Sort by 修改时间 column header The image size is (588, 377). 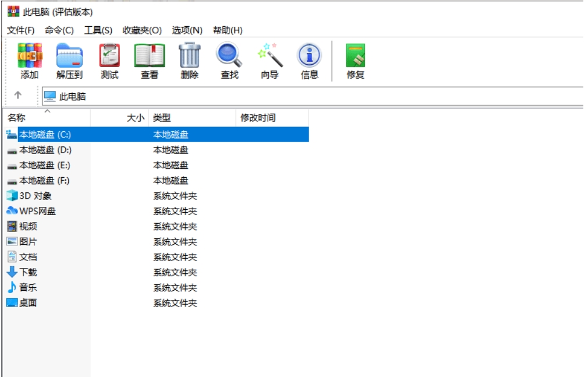272,118
